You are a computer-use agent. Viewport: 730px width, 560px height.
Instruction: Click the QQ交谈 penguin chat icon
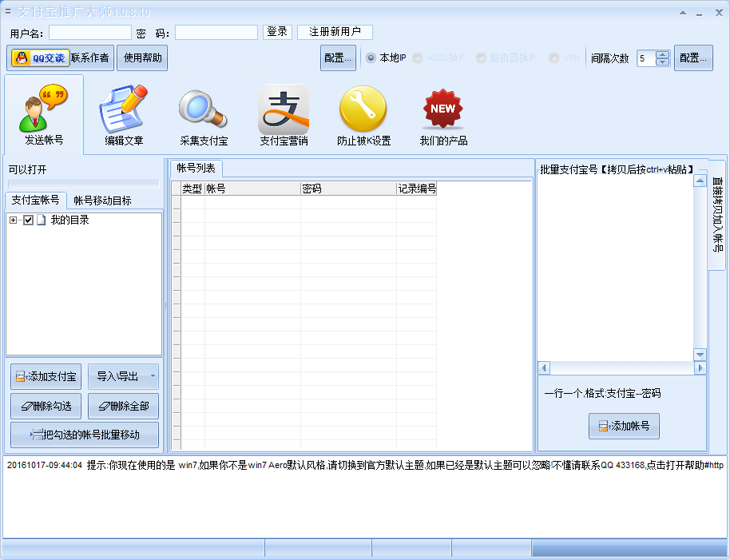(41, 58)
